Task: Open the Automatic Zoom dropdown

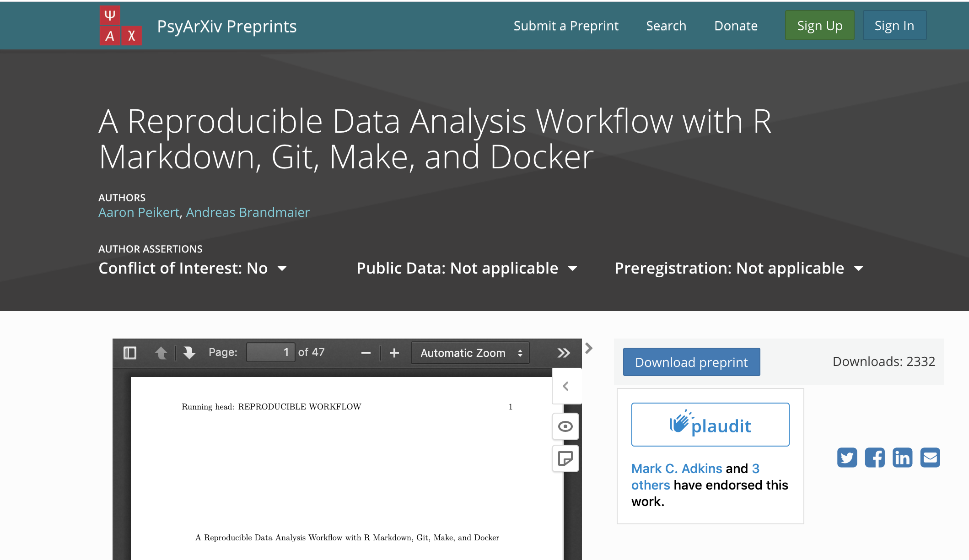Action: pyautogui.click(x=470, y=353)
